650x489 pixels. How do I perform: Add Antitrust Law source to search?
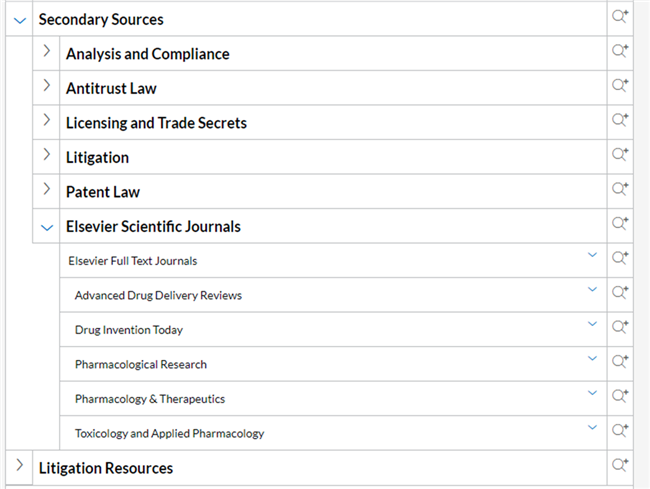tap(620, 85)
